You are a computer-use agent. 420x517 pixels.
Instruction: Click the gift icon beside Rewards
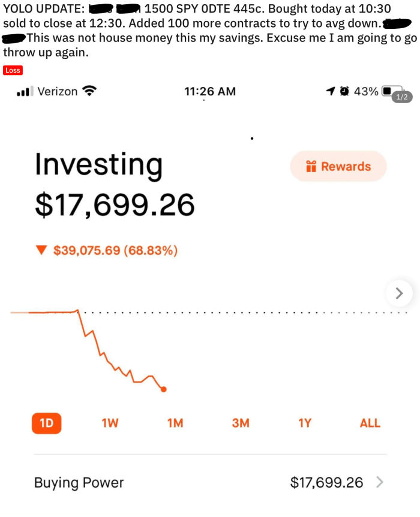(311, 167)
